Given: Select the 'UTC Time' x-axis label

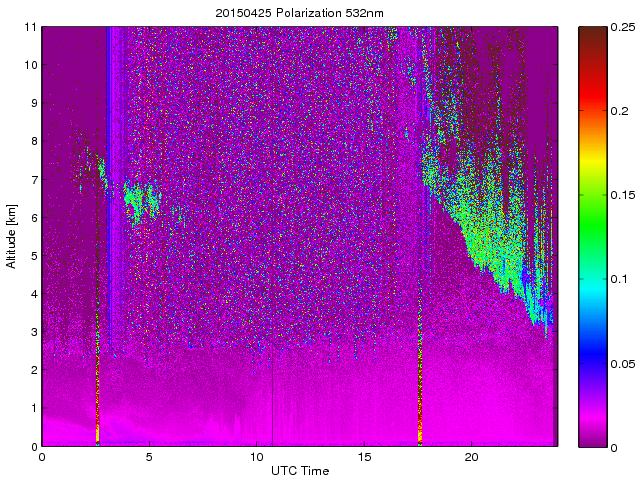Looking at the screenshot, I should pos(299,470).
